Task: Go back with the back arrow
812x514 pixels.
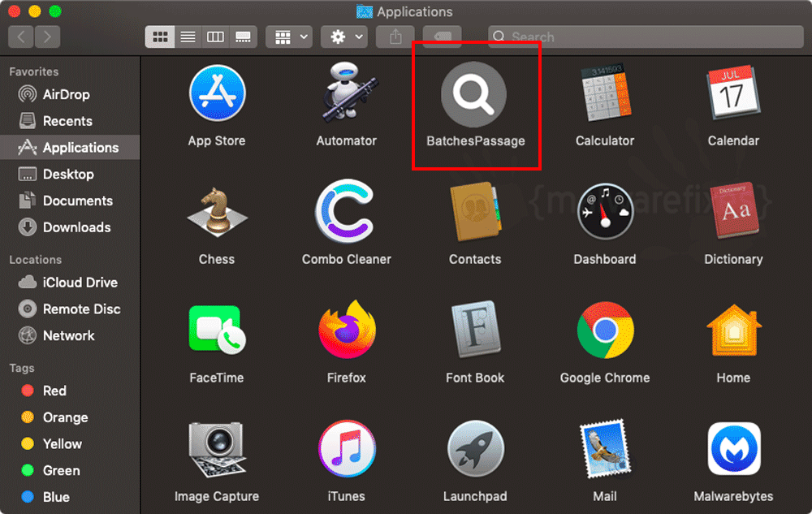Action: pyautogui.click(x=21, y=37)
